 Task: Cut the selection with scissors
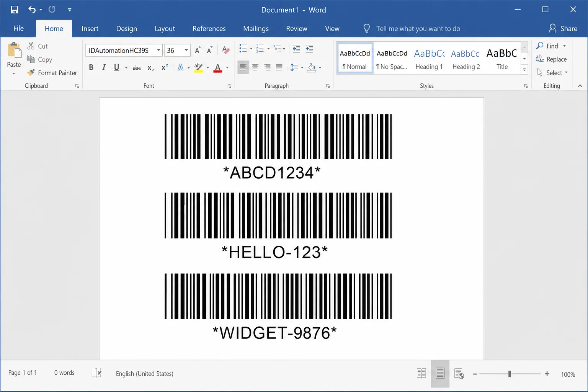click(x=37, y=46)
